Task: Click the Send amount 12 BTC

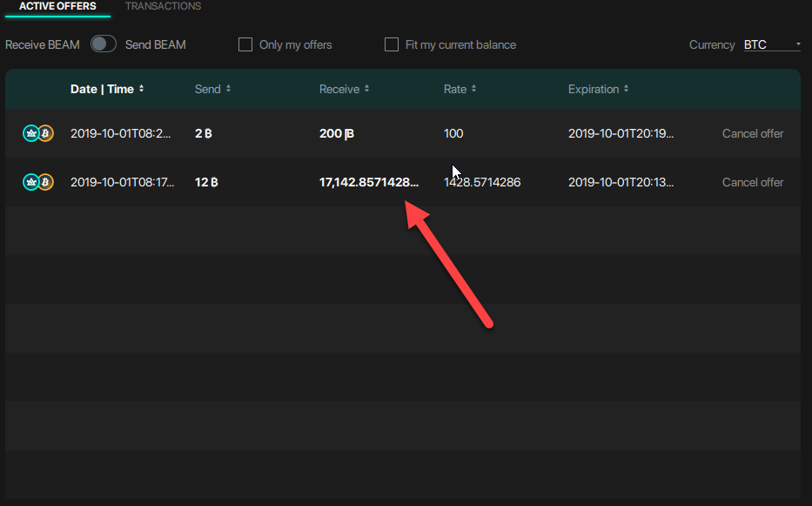Action: (206, 183)
